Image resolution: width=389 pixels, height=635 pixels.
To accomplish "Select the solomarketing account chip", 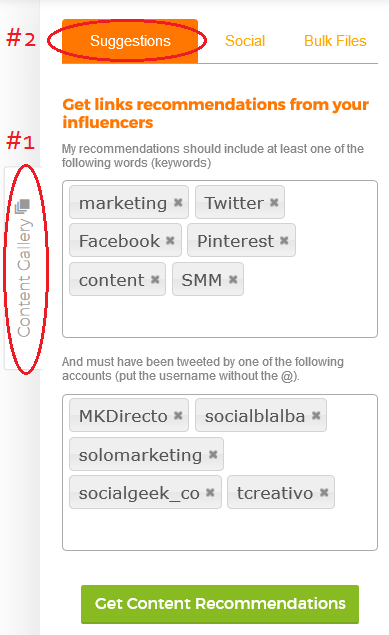I will pos(140,455).
